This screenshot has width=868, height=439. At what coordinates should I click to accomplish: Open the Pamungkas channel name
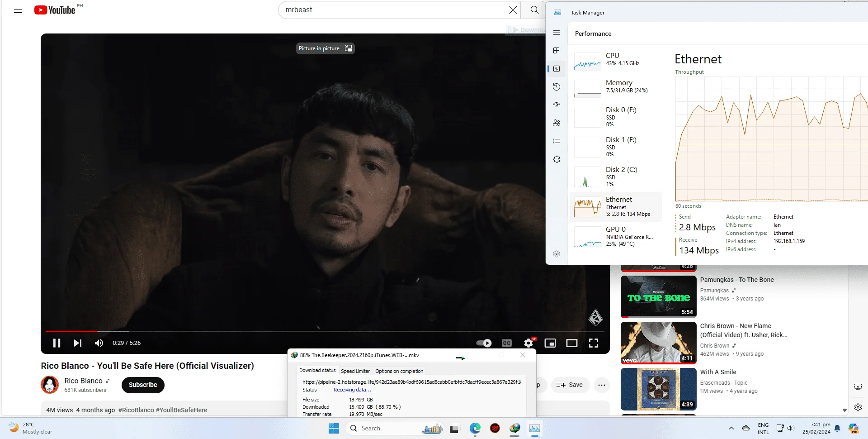[x=714, y=291]
